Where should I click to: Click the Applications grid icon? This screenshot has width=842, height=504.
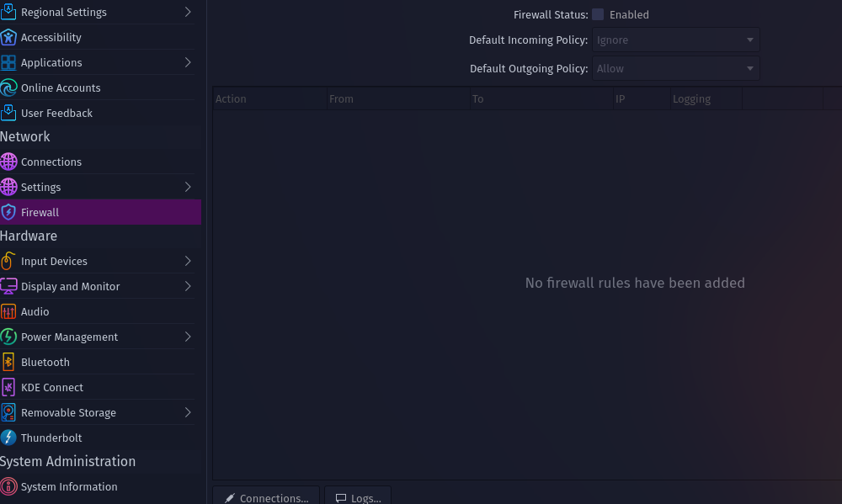tap(8, 62)
